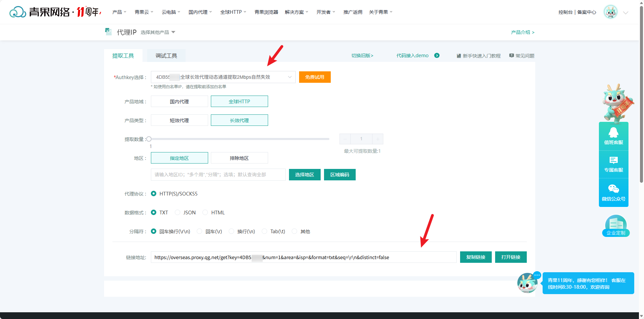Click 区域编码 button

click(x=340, y=175)
